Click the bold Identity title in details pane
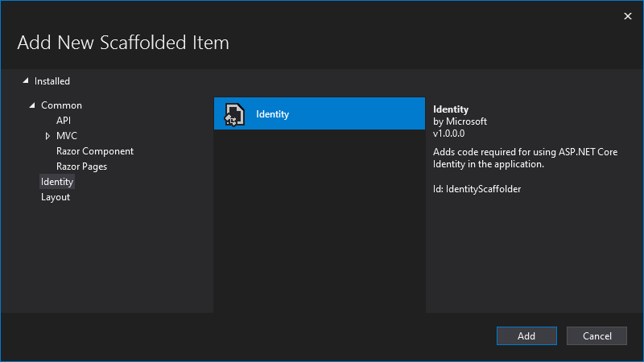The height and width of the screenshot is (362, 644). [x=451, y=109]
